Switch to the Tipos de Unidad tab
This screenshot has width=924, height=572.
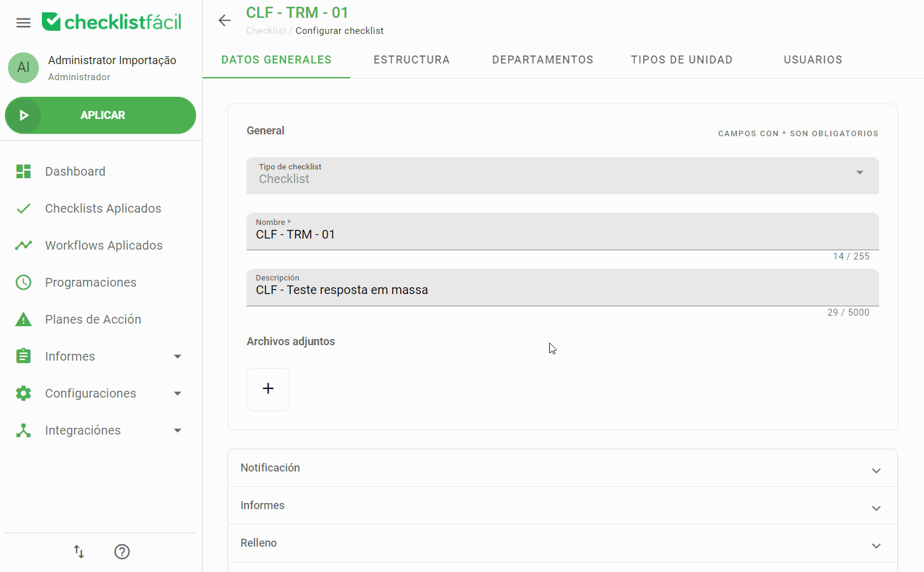click(682, 60)
